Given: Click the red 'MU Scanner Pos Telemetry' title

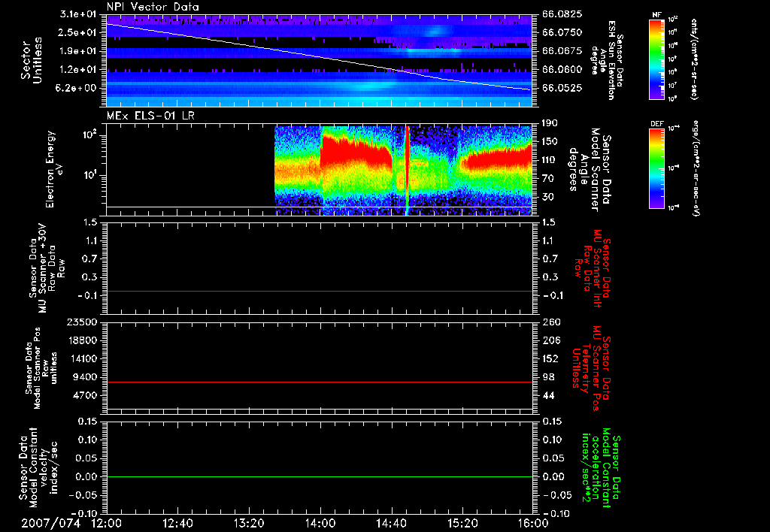Looking at the screenshot, I should click(x=591, y=368).
